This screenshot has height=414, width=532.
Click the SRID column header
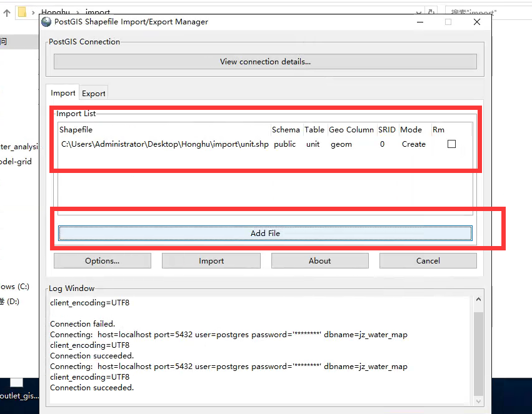(387, 130)
